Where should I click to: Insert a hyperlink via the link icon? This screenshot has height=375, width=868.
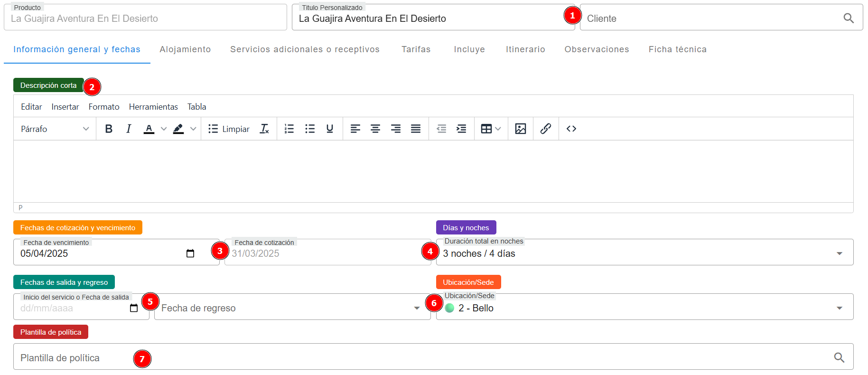pos(545,129)
